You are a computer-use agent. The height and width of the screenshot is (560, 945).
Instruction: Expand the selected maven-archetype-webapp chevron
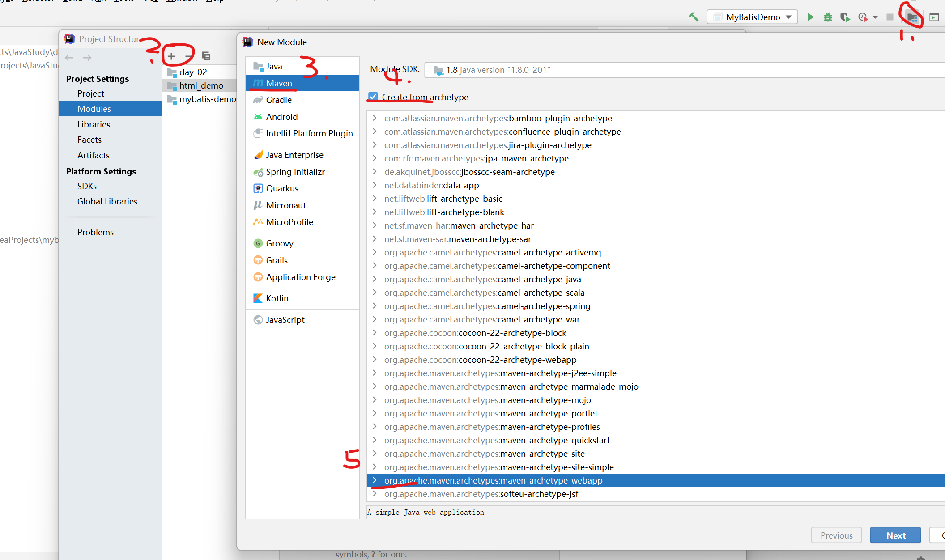[375, 480]
